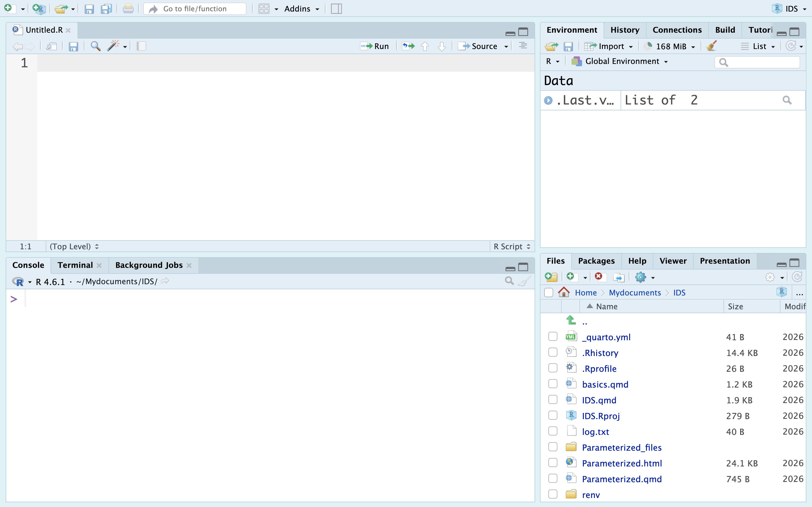Click the find/replace magnifier in editor toolbar
This screenshot has height=507, width=812.
point(96,46)
